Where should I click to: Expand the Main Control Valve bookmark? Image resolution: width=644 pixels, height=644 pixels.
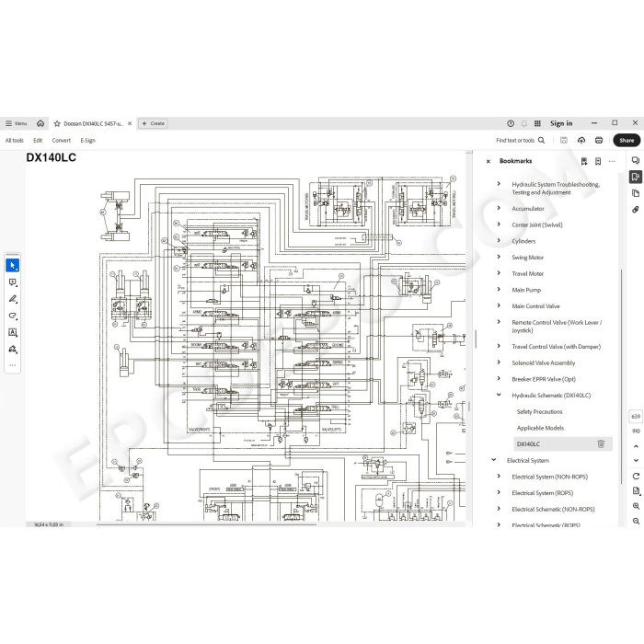pyautogui.click(x=499, y=305)
